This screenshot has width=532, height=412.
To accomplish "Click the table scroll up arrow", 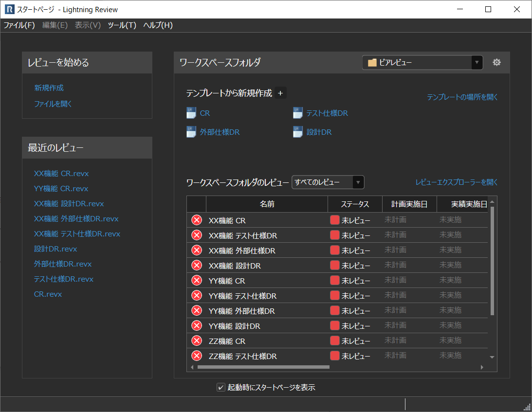I will 492,202.
